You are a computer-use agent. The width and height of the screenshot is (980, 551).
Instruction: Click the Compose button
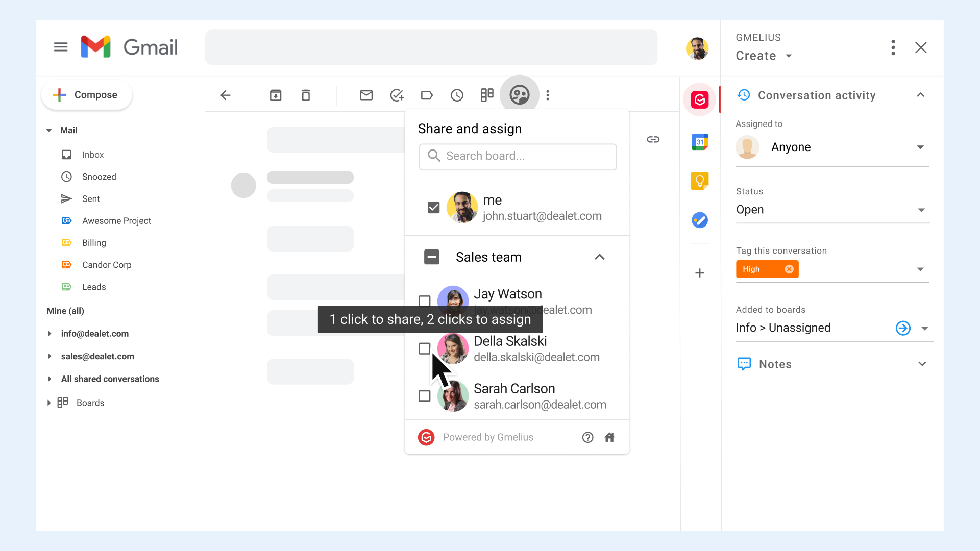tap(87, 95)
